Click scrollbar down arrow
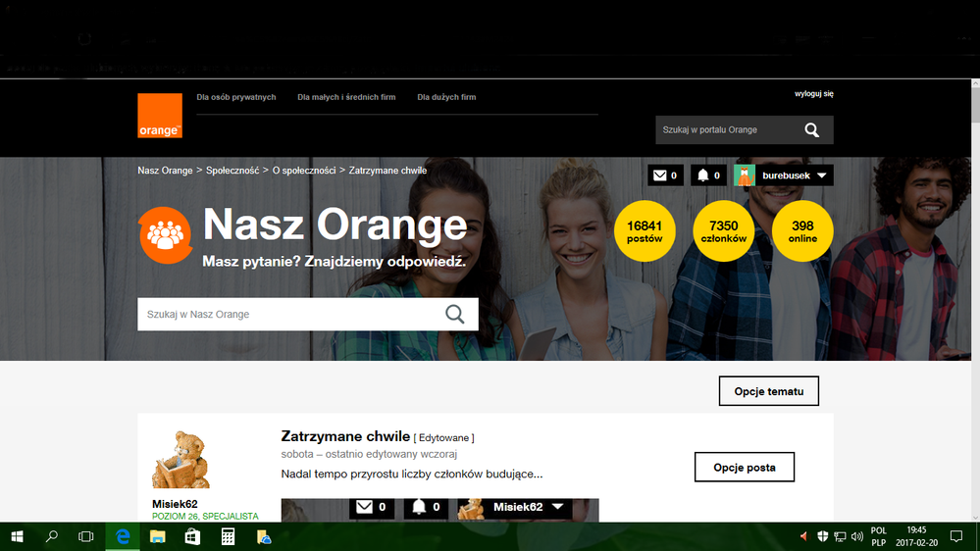 click(x=975, y=518)
